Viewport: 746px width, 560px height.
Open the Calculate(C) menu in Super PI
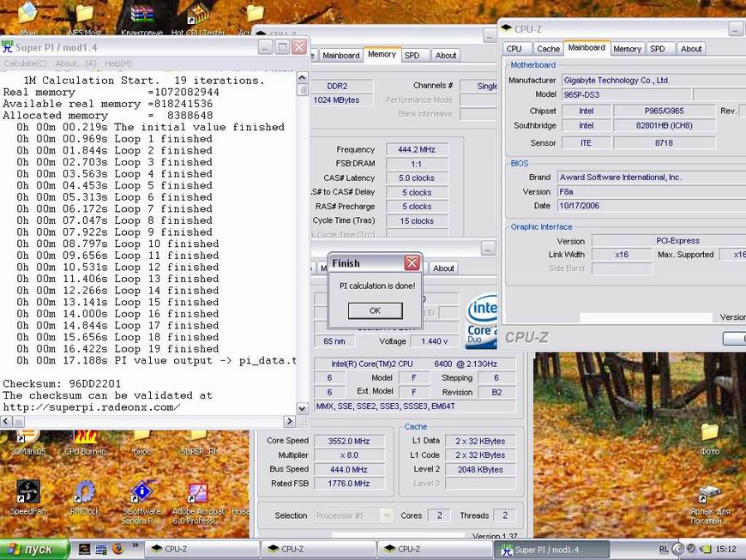point(26,63)
